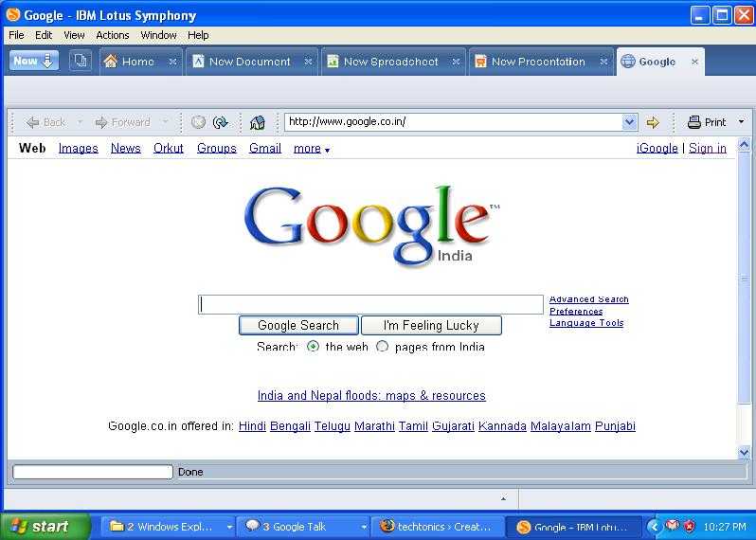This screenshot has height=540, width=756.
Task: Expand the Back history dropdown arrow
Action: [80, 122]
